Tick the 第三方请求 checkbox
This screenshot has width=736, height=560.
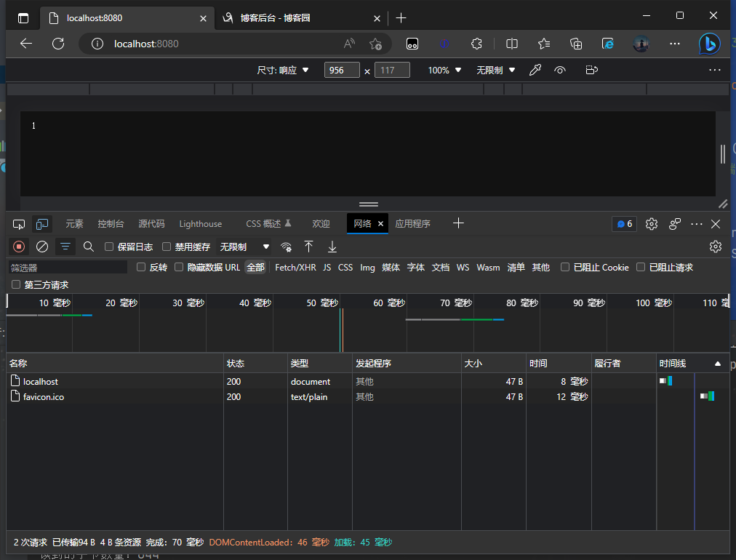(x=16, y=284)
